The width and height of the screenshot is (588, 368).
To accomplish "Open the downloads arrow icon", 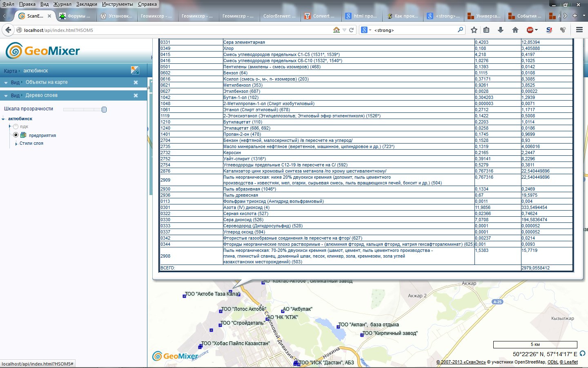I will coord(501,30).
